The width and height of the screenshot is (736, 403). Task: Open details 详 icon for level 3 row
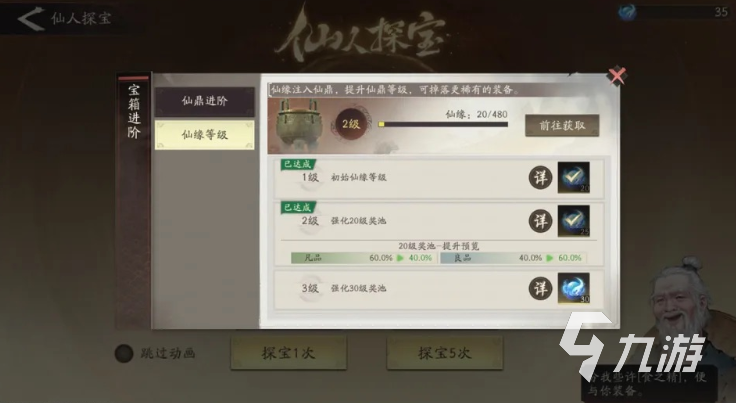click(540, 289)
